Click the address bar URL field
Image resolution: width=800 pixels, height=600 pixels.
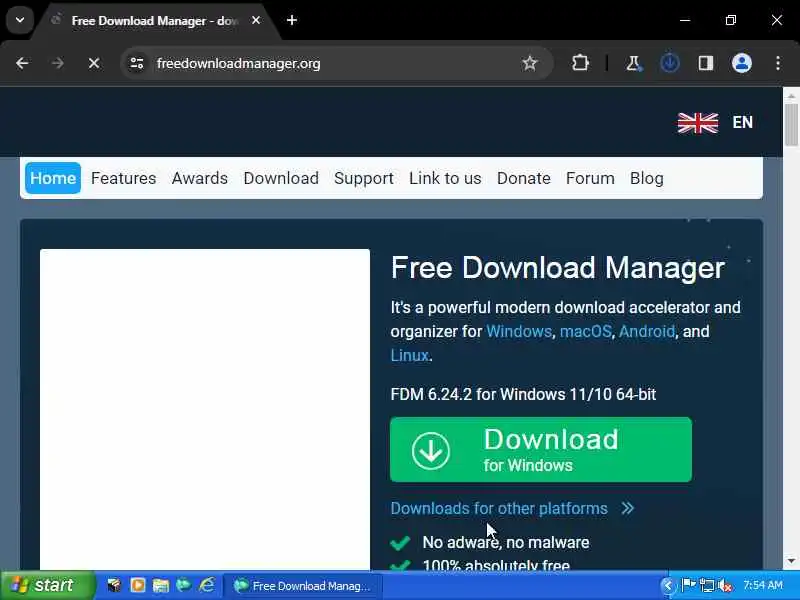(337, 63)
